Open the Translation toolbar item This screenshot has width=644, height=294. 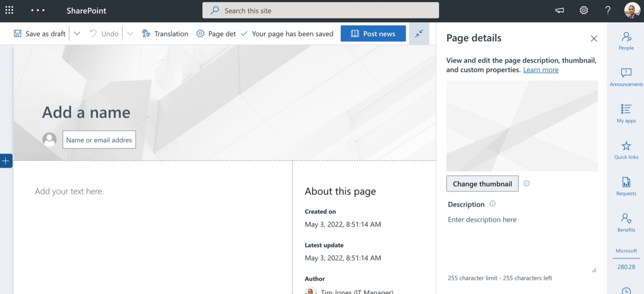point(165,34)
